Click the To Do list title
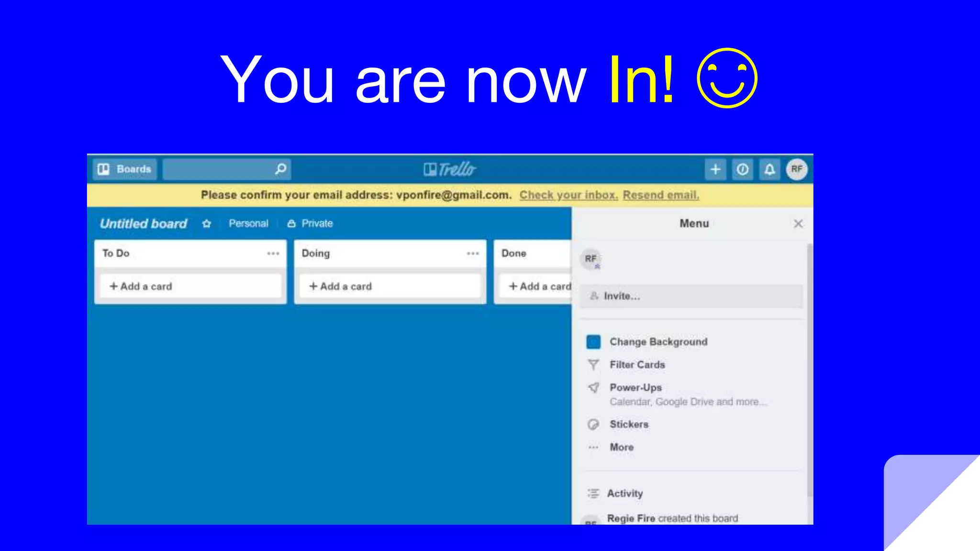This screenshot has height=551, width=980. [116, 253]
